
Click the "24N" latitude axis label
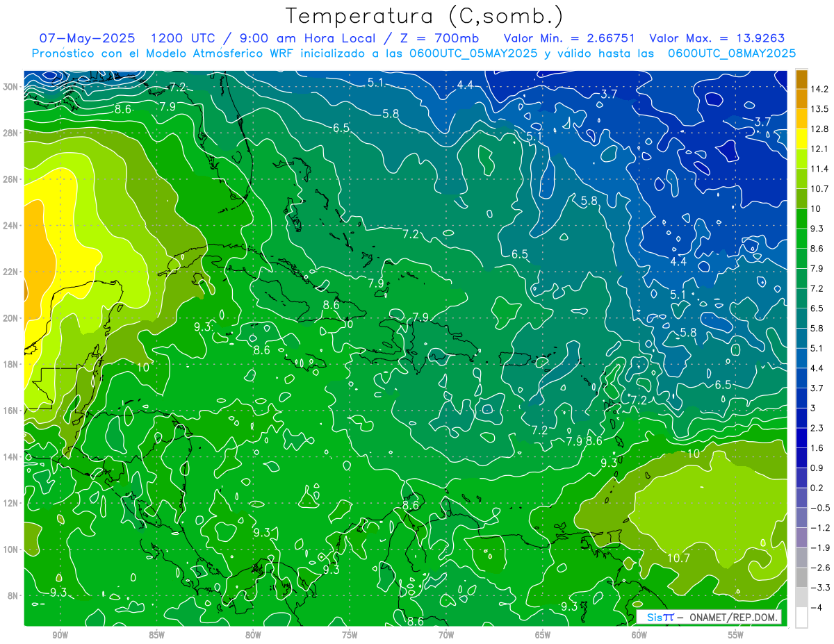click(10, 225)
